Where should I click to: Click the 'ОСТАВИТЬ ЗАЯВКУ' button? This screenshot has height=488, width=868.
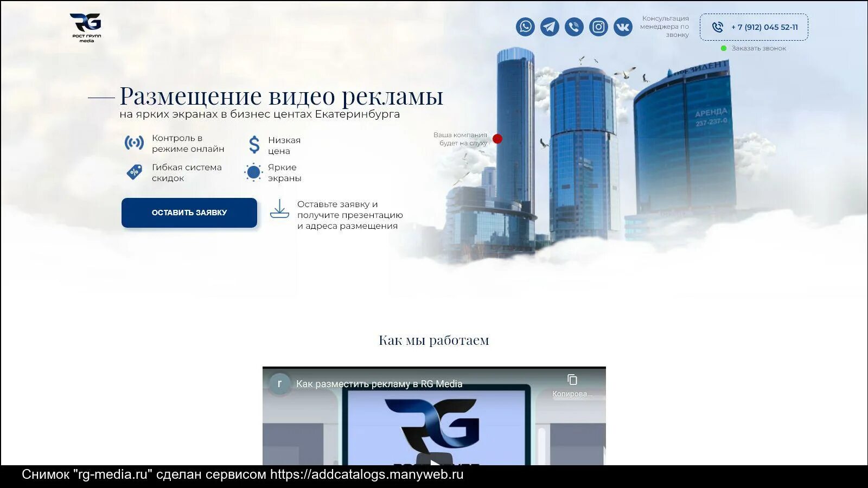(x=189, y=213)
